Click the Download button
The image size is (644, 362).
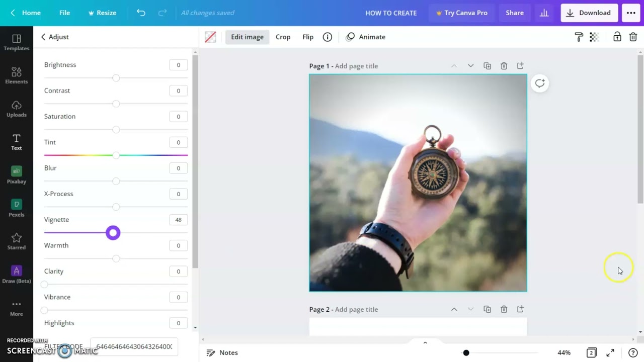[589, 13]
